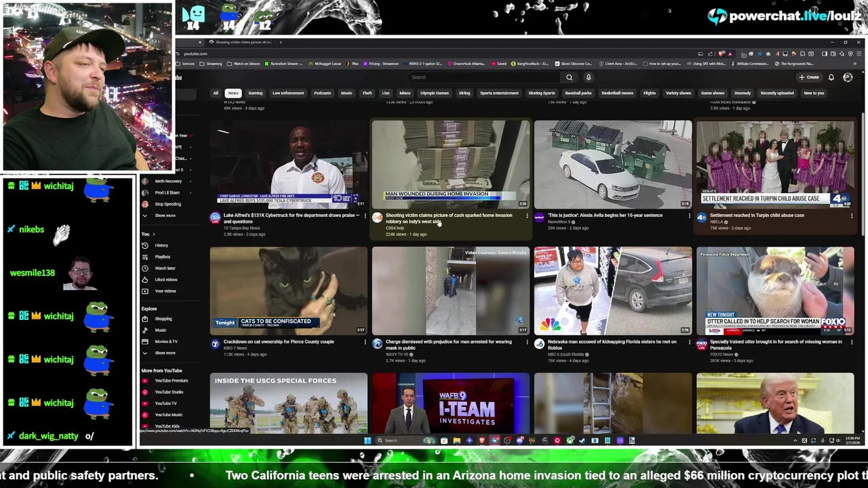Screen dimensions: 868x488
Task: Open the black cat thumbnail
Action: click(288, 291)
